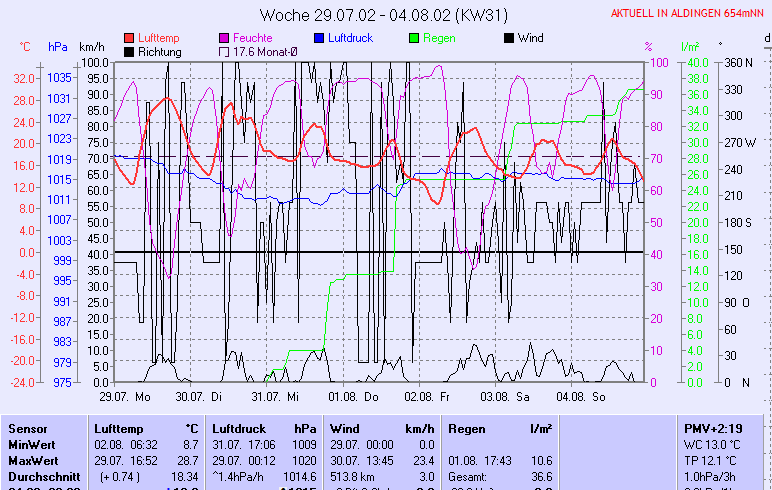Screen dimensions: 772x490
Task: Click the PMV+2:19 header in table
Action: click(713, 428)
